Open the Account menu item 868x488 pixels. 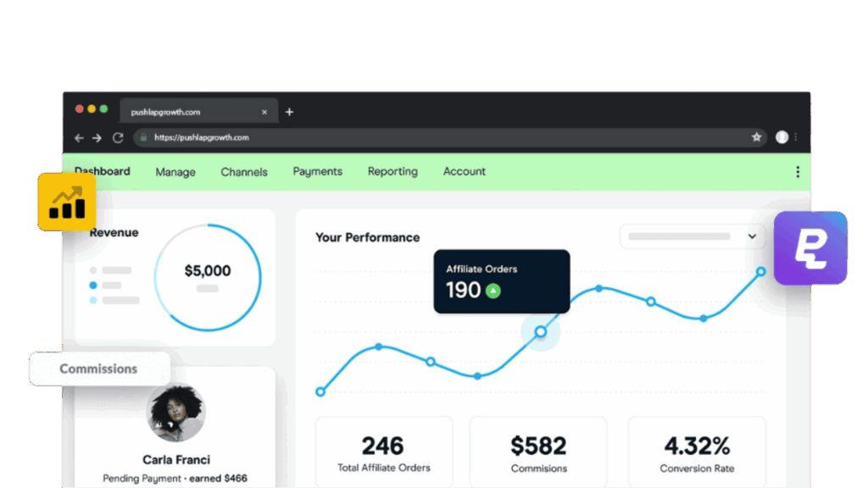pyautogui.click(x=465, y=171)
